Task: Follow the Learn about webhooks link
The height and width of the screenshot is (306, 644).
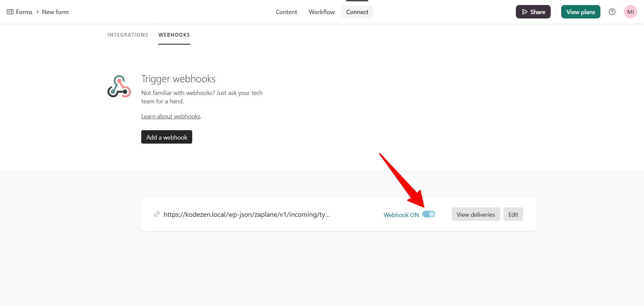Action: tap(171, 116)
